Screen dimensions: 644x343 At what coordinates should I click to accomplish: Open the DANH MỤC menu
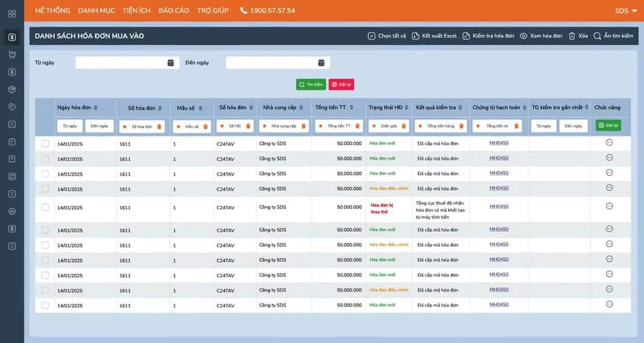96,11
